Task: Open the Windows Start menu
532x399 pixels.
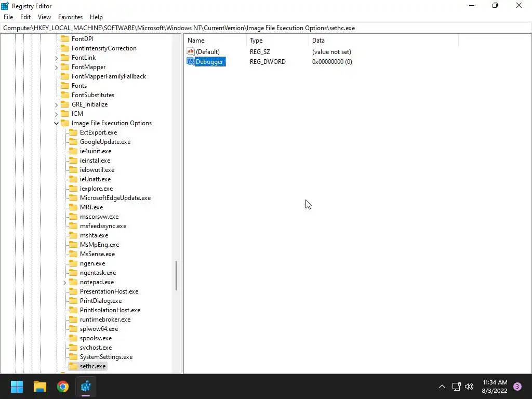Action: (x=17, y=387)
